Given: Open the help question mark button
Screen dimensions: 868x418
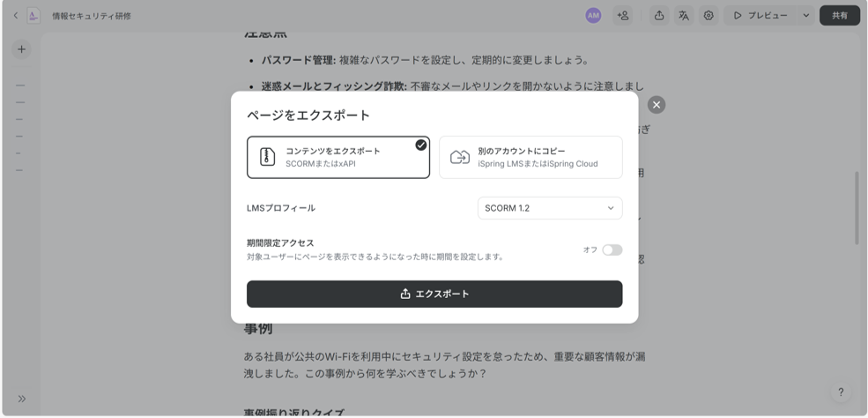Looking at the screenshot, I should (841, 392).
